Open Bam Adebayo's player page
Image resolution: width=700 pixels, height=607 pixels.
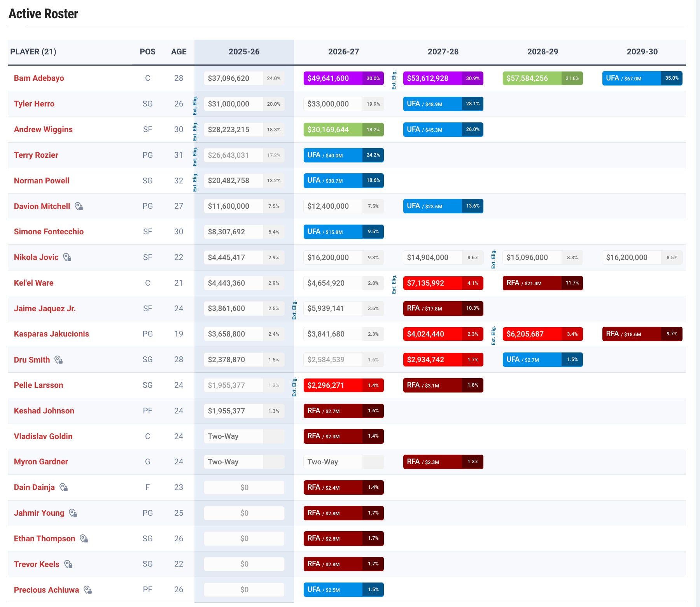[x=39, y=78]
